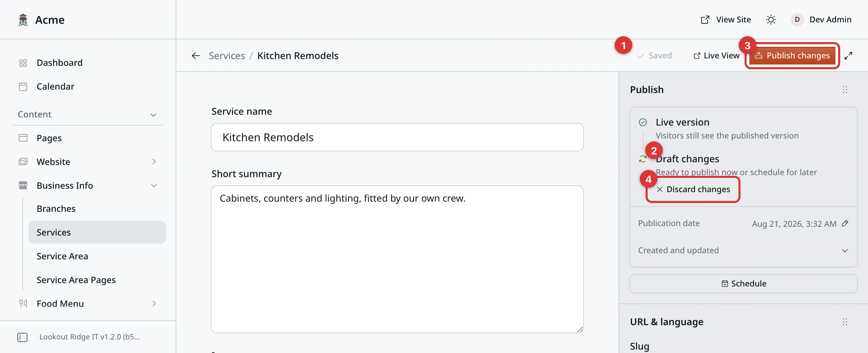The width and height of the screenshot is (868, 353).
Task: Edit publication date with pencil icon
Action: pos(845,223)
